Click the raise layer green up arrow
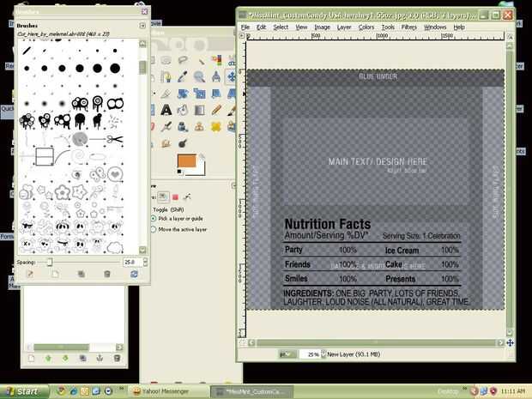Image resolution: width=532 pixels, height=399 pixels. coord(48,359)
